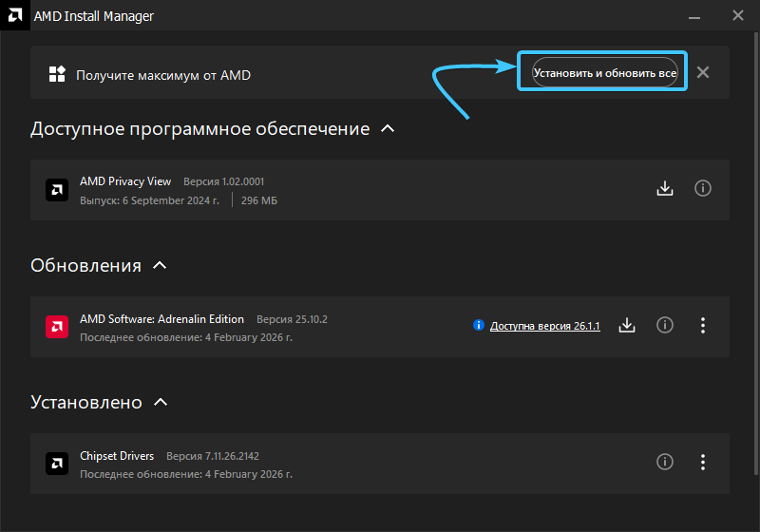Viewport: 760px width, 532px height.
Task: Click the Chipset Drivers logo icon
Action: 57,464
